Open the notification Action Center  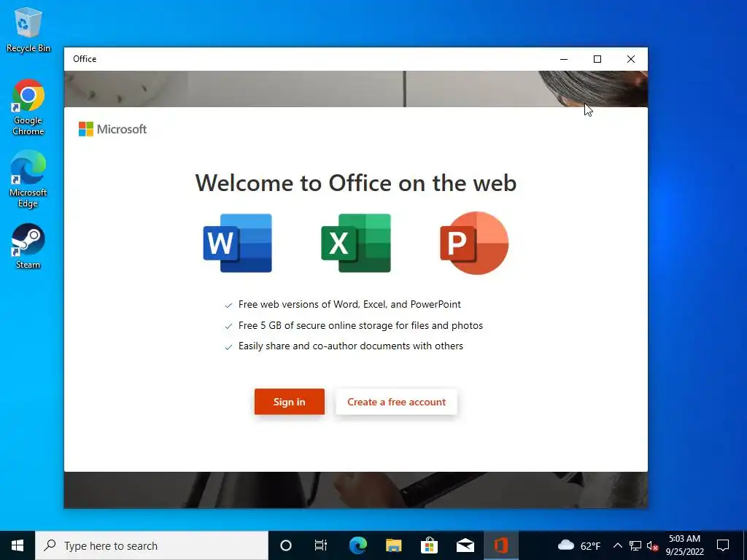point(723,545)
